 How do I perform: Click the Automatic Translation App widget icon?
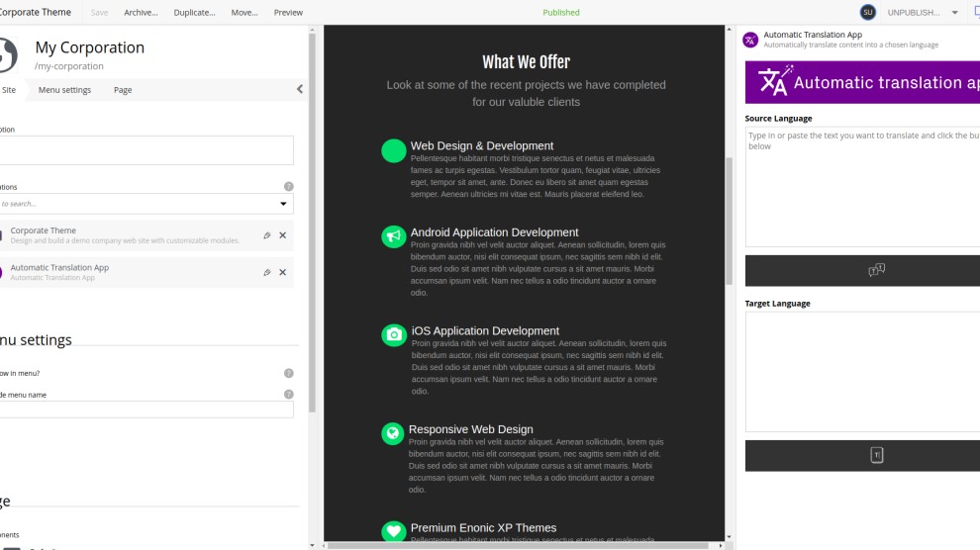coord(750,40)
